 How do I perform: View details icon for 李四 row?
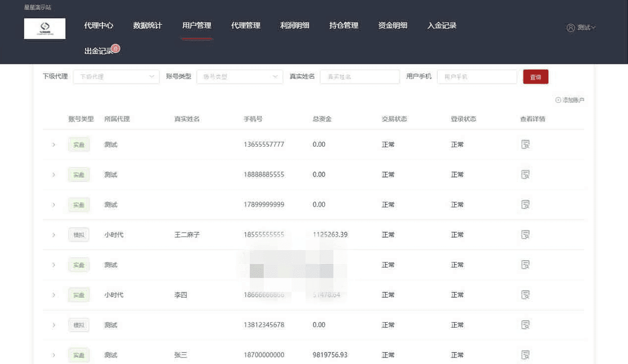click(525, 295)
